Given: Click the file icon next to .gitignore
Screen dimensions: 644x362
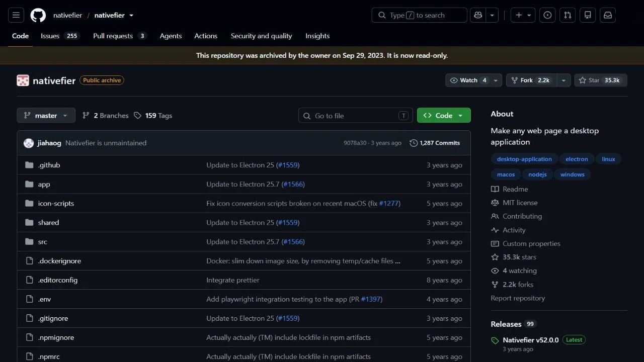Looking at the screenshot, I should [29, 318].
